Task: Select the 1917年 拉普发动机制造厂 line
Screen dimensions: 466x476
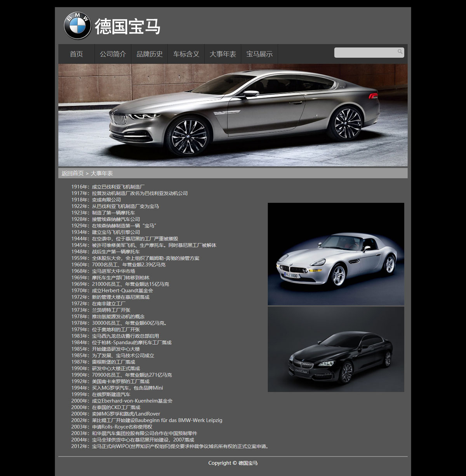Action: point(129,193)
